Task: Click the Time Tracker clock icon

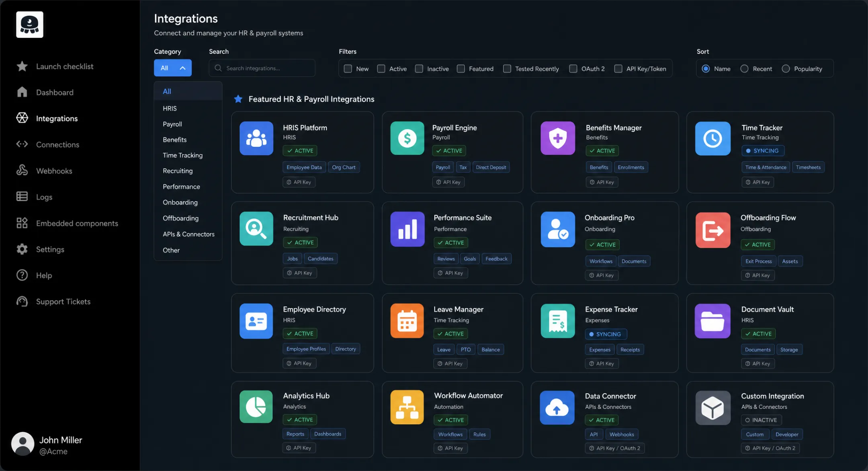Action: coord(713,138)
